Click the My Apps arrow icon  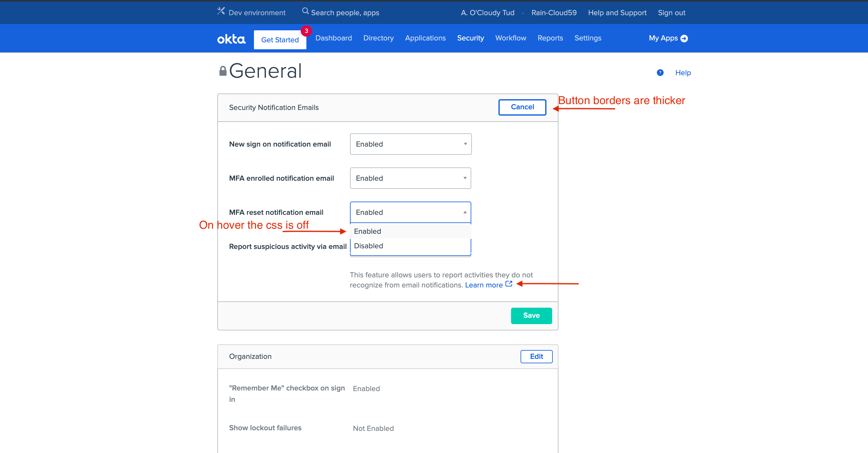tap(684, 39)
